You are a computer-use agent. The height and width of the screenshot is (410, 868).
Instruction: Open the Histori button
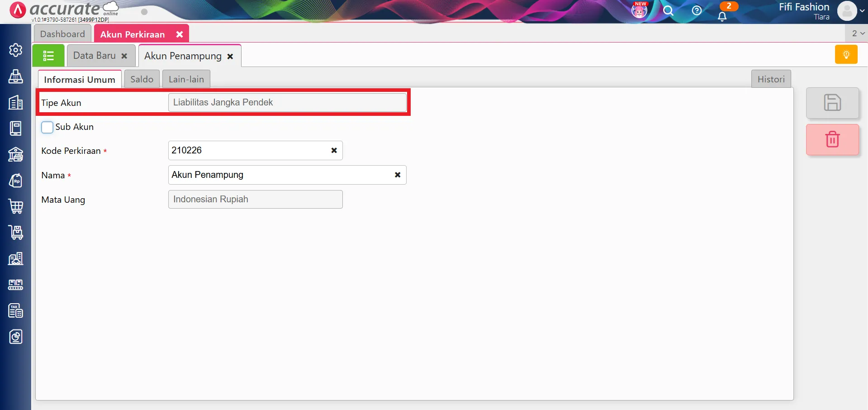click(771, 79)
